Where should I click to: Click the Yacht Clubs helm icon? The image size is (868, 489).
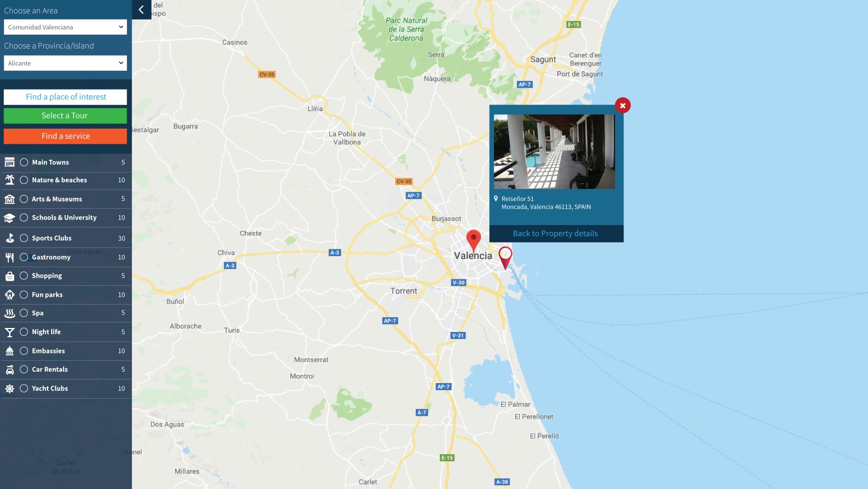point(10,389)
